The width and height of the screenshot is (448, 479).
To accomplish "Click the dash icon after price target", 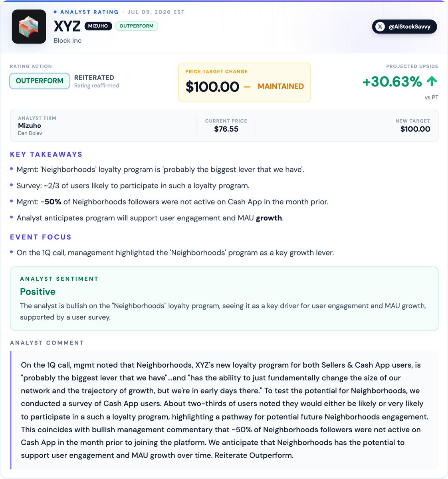I will pos(247,87).
